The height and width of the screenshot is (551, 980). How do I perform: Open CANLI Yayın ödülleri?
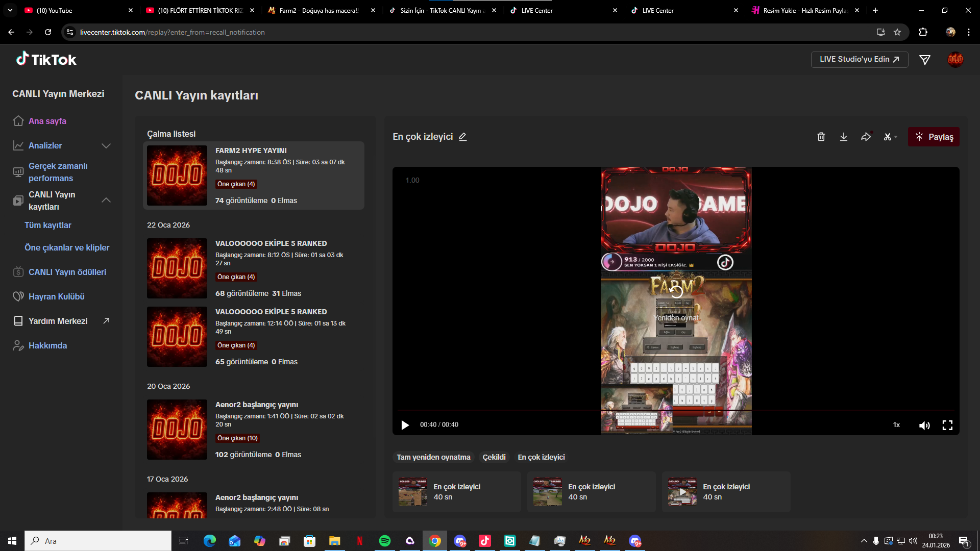coord(67,272)
